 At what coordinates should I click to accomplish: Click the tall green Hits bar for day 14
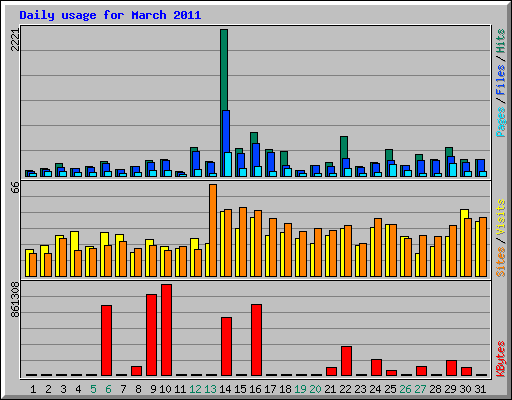click(224, 69)
